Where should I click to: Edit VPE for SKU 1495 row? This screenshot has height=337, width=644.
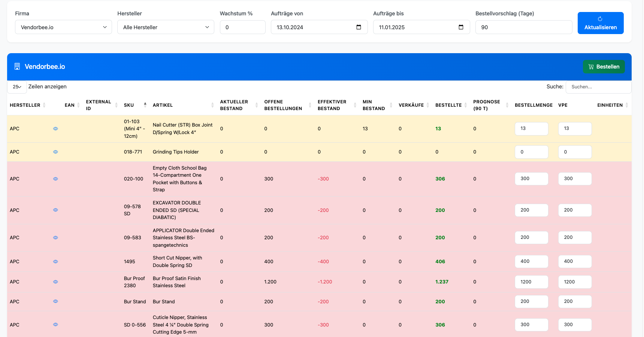575,261
